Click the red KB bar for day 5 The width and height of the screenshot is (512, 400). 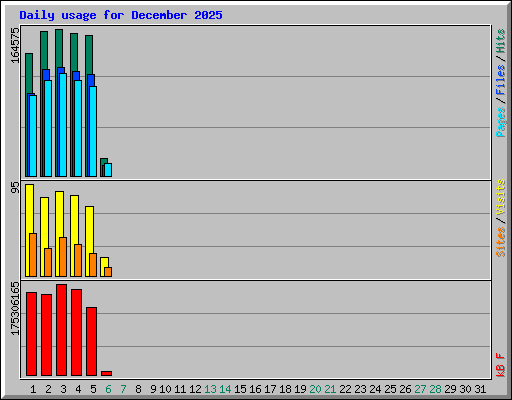(x=91, y=342)
